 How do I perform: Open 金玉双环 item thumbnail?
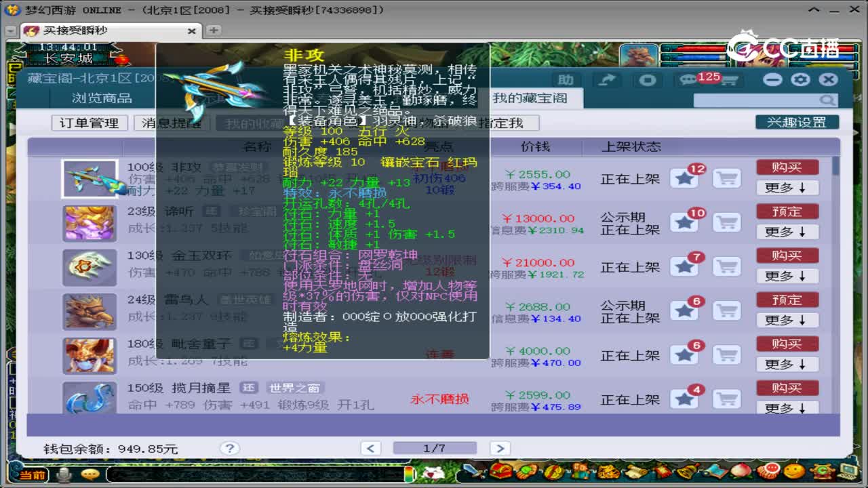point(90,267)
